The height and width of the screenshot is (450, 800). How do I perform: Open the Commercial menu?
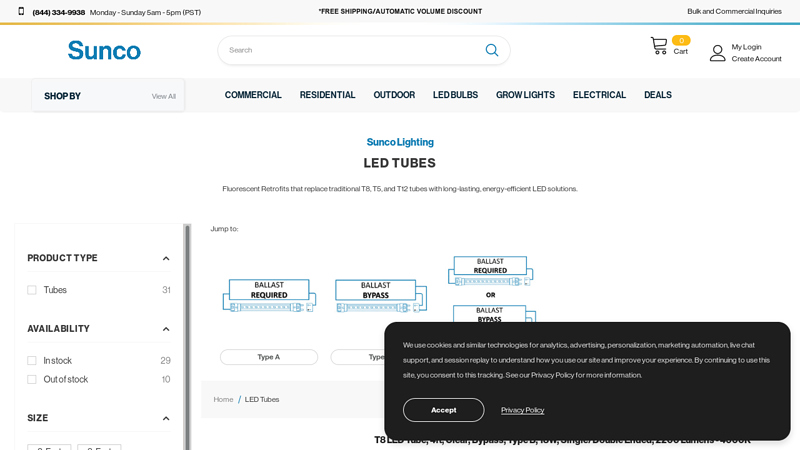point(253,95)
